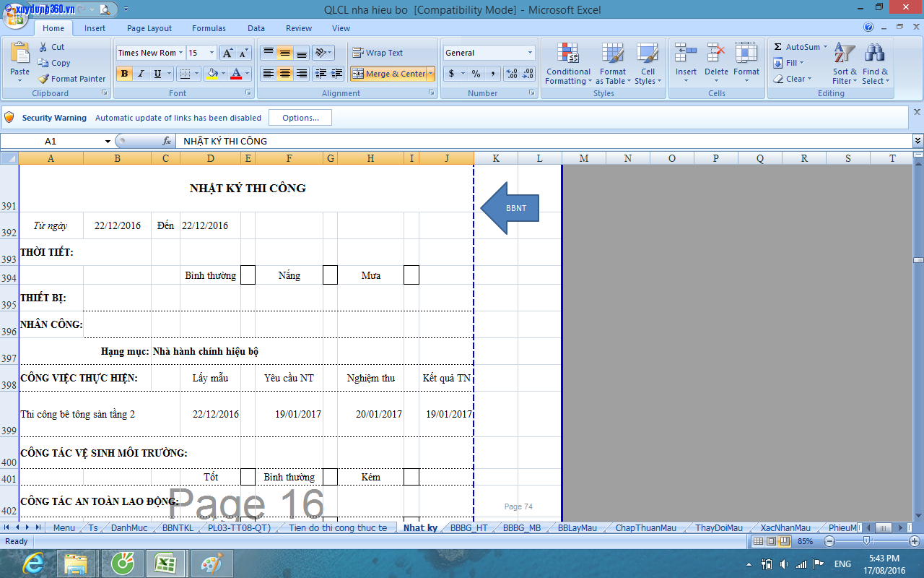This screenshot has height=578, width=924.
Task: Launch Paint from the taskbar
Action: [212, 564]
